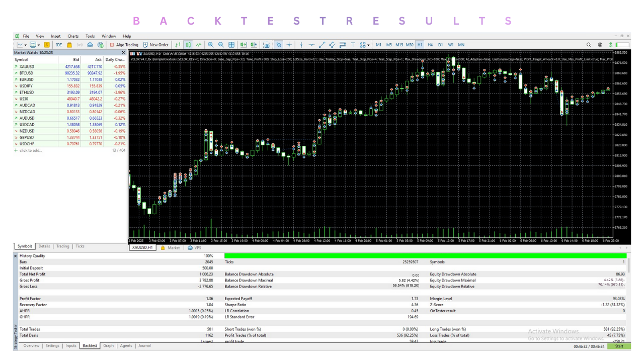Open MetaEditor with the IDE icon
Viewport: 644px width, 362px height.
point(59,45)
